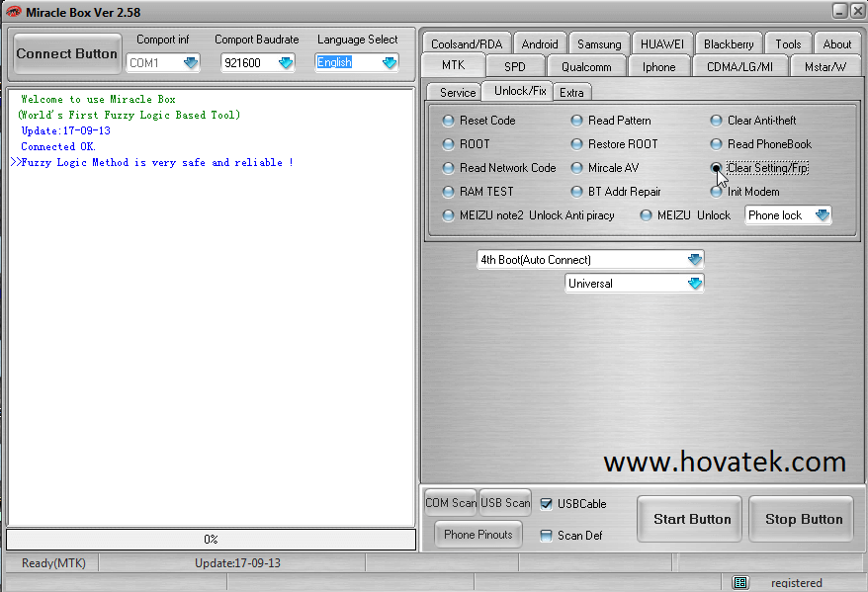Open the Universal model dropdown
The width and height of the screenshot is (868, 592).
pos(635,284)
